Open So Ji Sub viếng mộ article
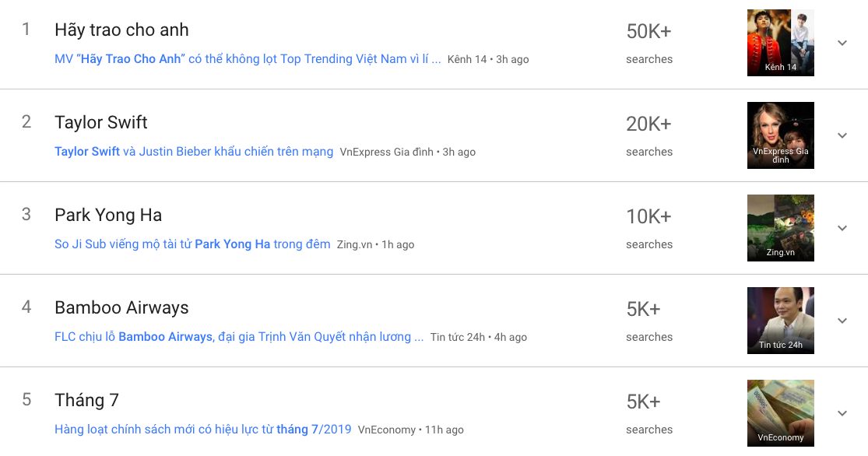 192,244
